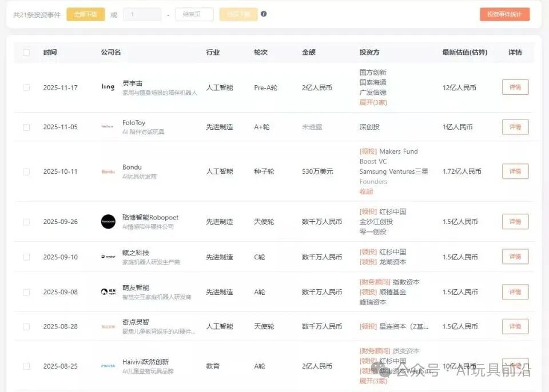Click the 投资方 column header

tap(369, 52)
